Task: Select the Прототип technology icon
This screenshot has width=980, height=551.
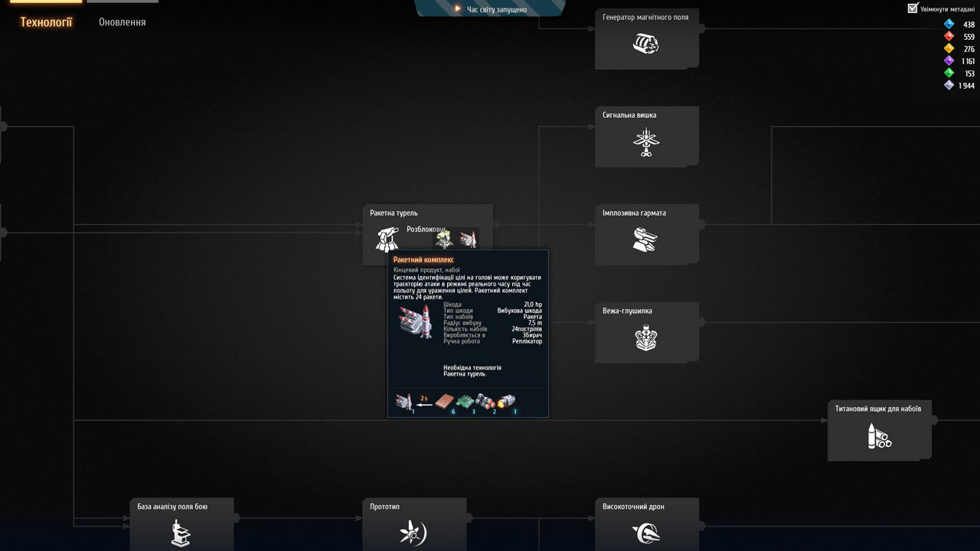Action: click(x=413, y=533)
